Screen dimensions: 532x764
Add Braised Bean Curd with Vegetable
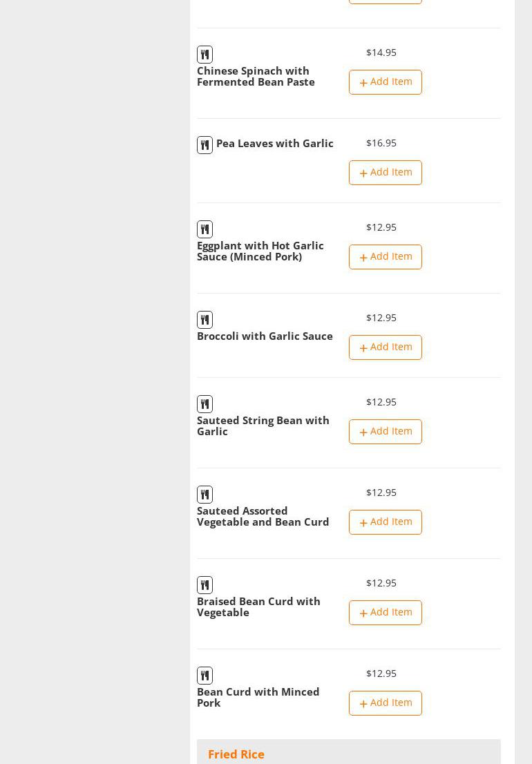pos(385,613)
